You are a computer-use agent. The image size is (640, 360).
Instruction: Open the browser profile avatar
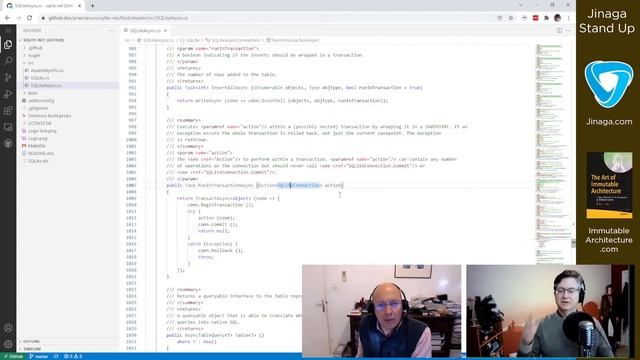point(558,18)
